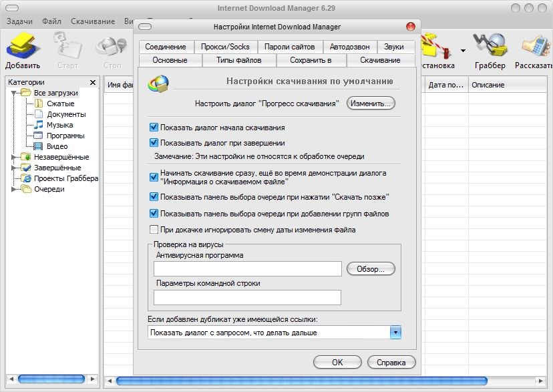This screenshot has height=392, width=553.
Task: Click right arrow of categories scrollbar
Action: click(93, 379)
